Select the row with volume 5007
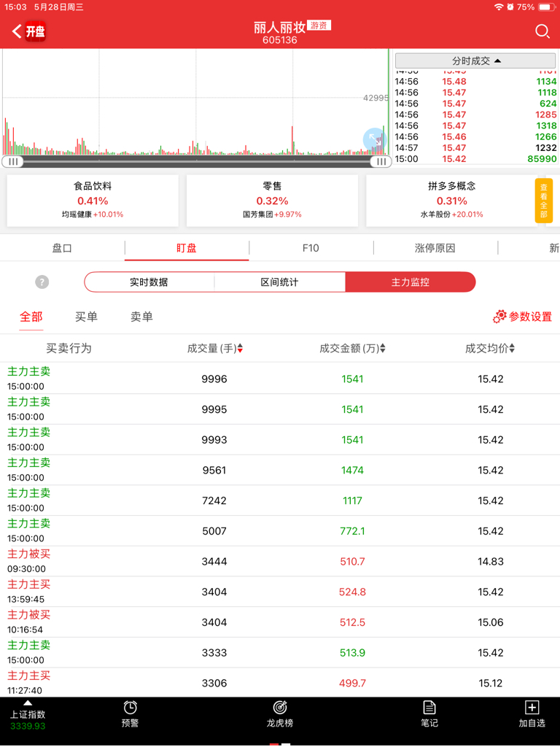Viewport: 560px width, 747px height. 280,531
